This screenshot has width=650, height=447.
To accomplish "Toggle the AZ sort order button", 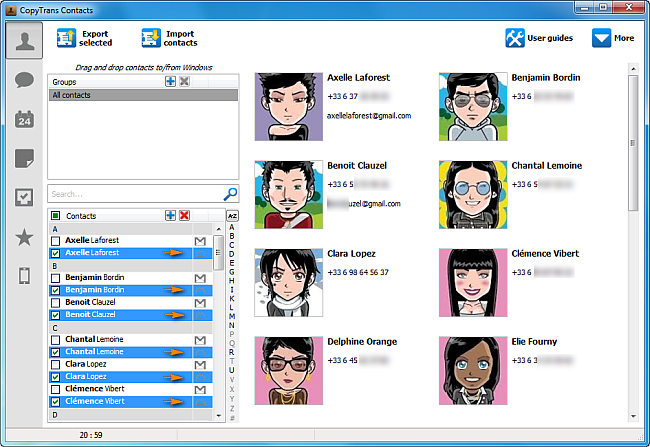I will 232,216.
